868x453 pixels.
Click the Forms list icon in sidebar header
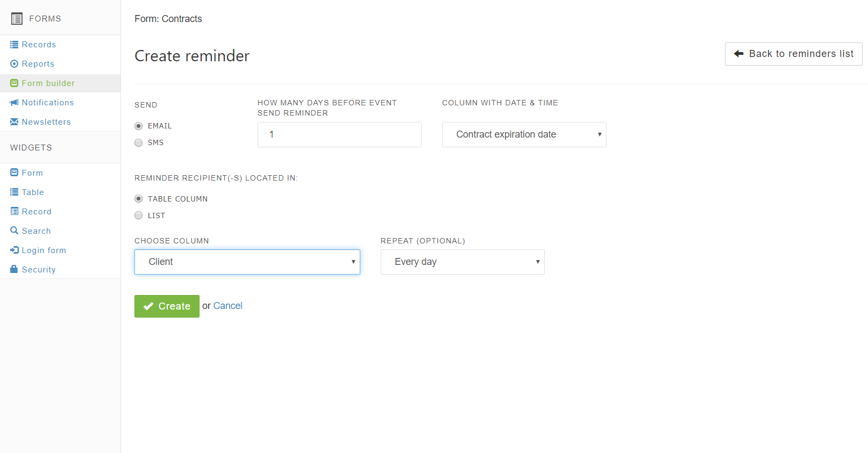coord(17,19)
